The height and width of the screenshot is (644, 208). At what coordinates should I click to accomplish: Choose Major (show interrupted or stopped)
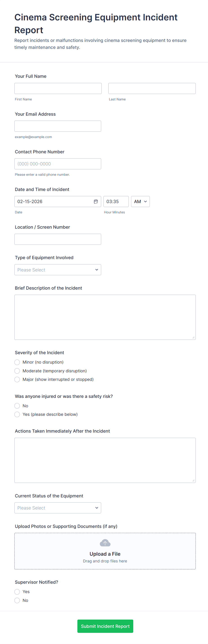click(x=17, y=379)
